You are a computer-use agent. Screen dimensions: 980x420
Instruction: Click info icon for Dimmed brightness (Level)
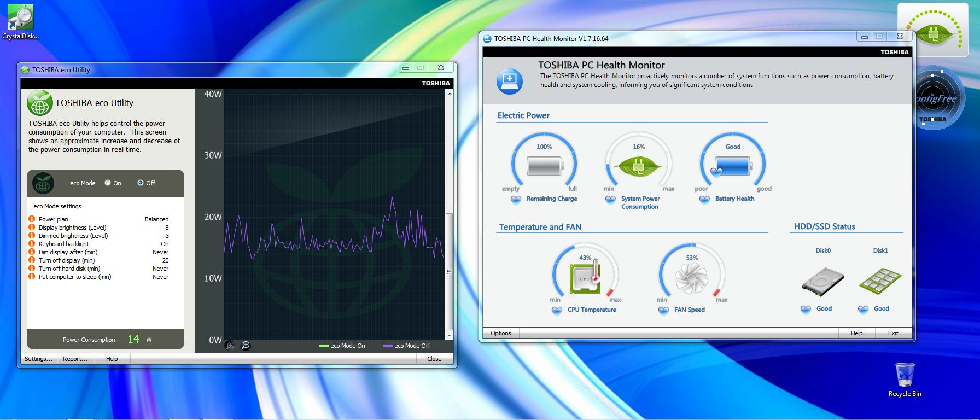coord(32,236)
